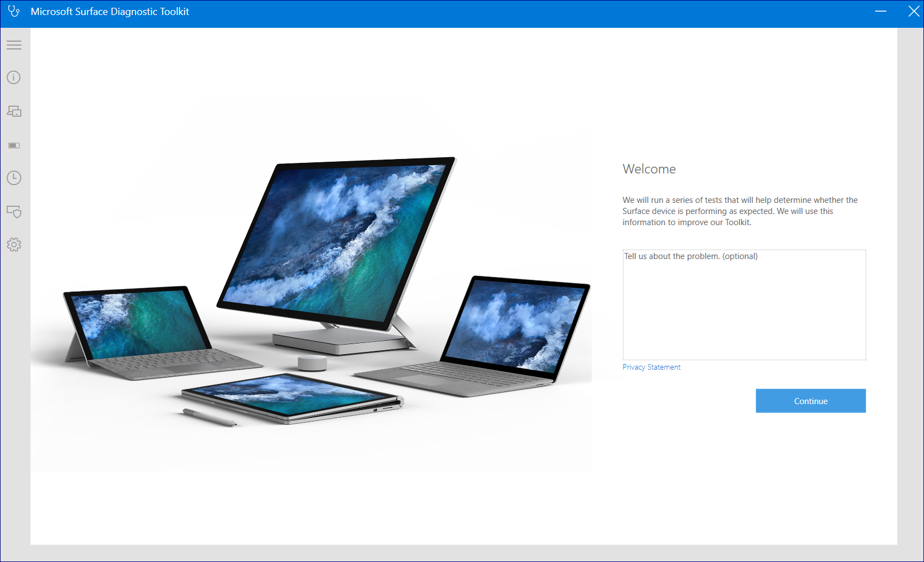Open the Privacy Statement link
924x562 pixels.
point(651,367)
